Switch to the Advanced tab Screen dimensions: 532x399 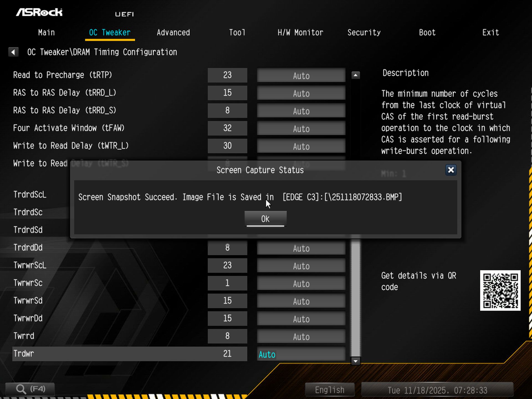(x=173, y=32)
